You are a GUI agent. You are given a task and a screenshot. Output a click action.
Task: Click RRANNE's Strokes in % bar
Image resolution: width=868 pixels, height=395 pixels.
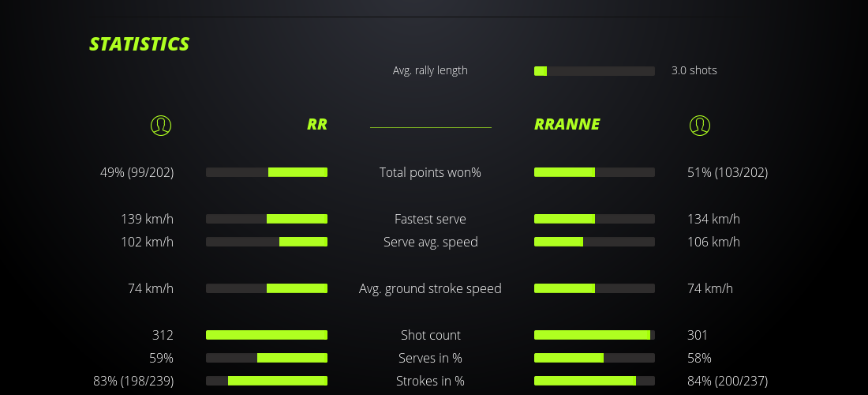click(594, 381)
